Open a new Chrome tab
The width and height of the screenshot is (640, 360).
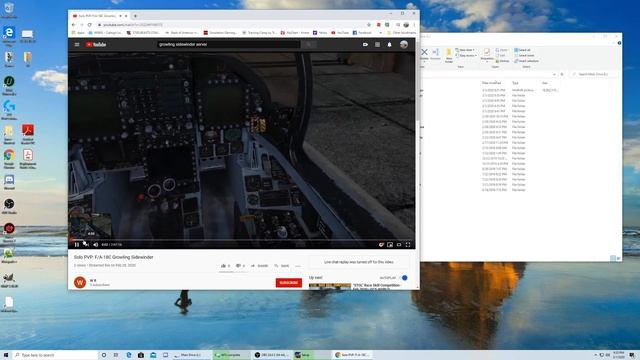pos(135,16)
